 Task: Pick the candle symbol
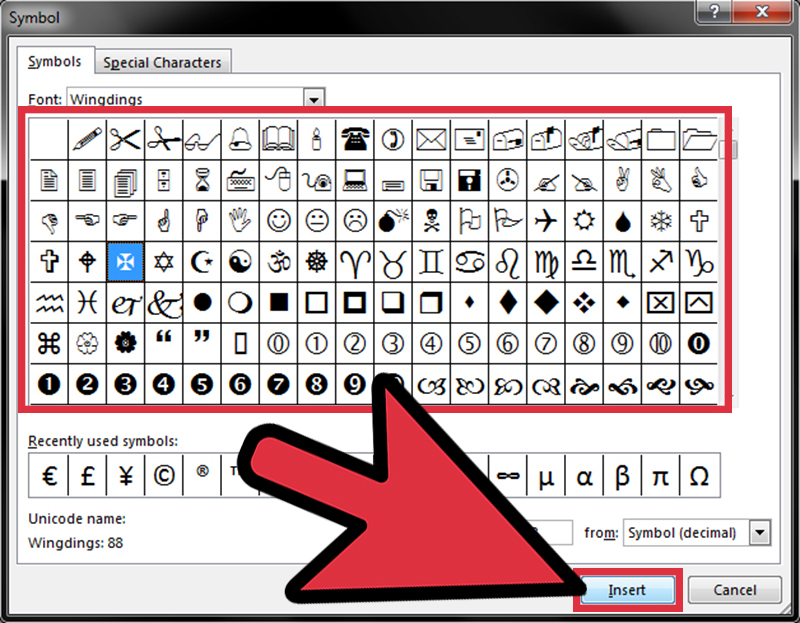[317, 139]
